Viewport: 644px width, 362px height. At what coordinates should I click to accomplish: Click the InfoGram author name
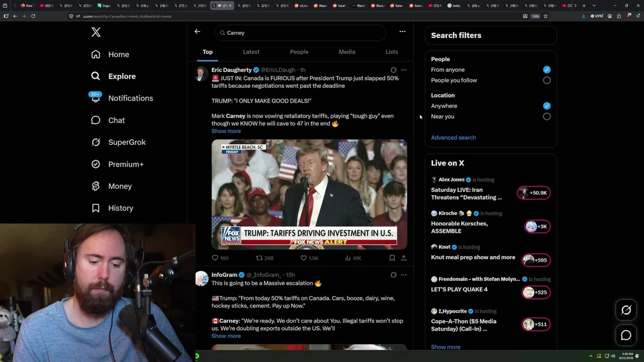[224, 275]
